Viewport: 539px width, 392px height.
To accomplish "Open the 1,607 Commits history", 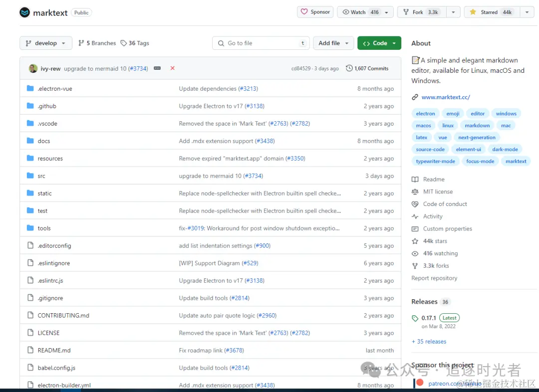I will click(x=367, y=68).
